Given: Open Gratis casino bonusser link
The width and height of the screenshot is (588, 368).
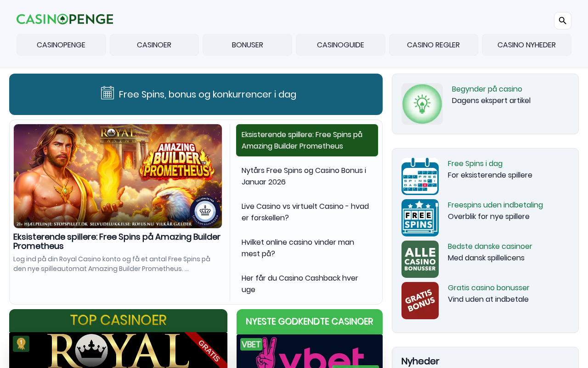Looking at the screenshot, I should (x=489, y=287).
